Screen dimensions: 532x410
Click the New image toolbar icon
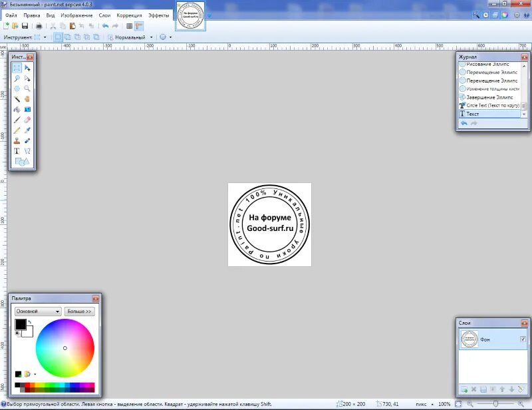[x=6, y=26]
